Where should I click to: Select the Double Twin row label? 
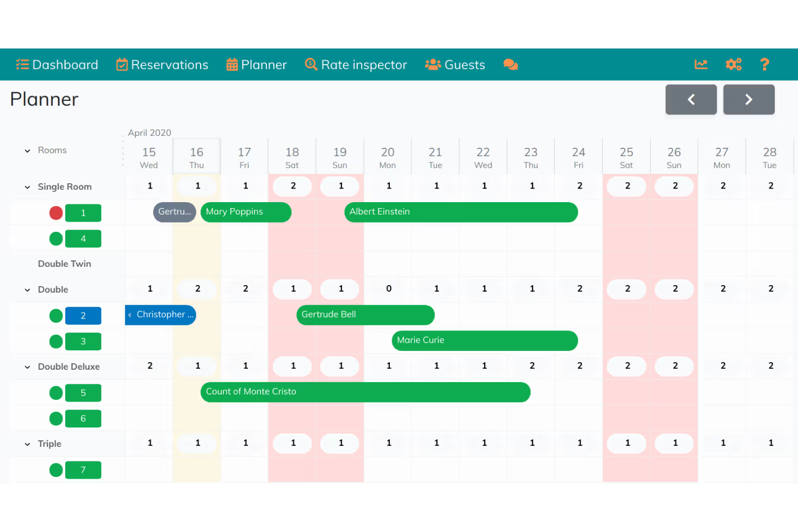pos(65,264)
